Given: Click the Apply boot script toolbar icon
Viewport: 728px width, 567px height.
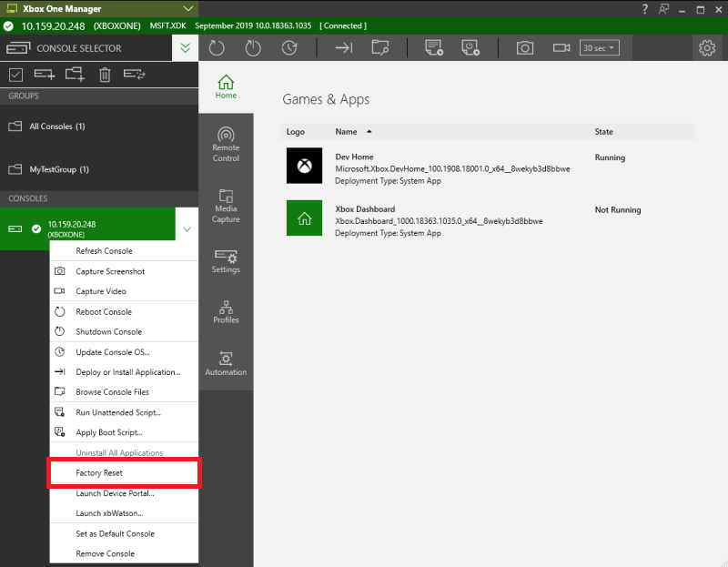Looking at the screenshot, I should click(x=470, y=48).
